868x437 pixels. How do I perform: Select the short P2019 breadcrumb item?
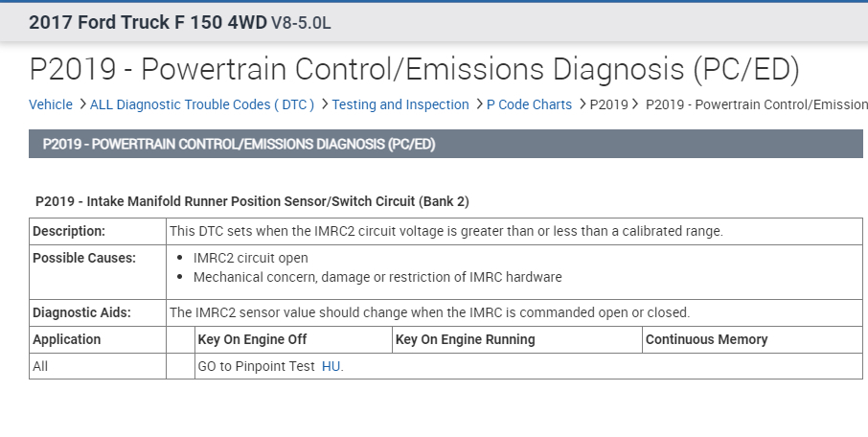(x=608, y=104)
